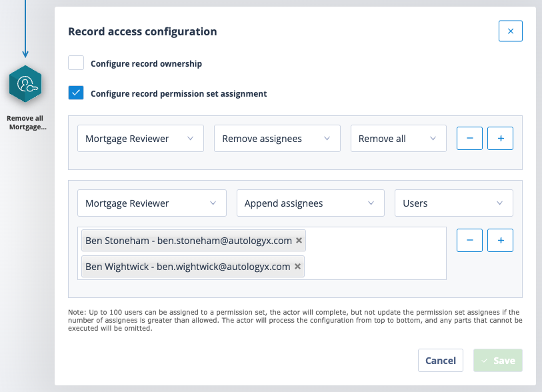The image size is (542, 392).
Task: Click the plus button beside the users list
Action: (x=500, y=240)
